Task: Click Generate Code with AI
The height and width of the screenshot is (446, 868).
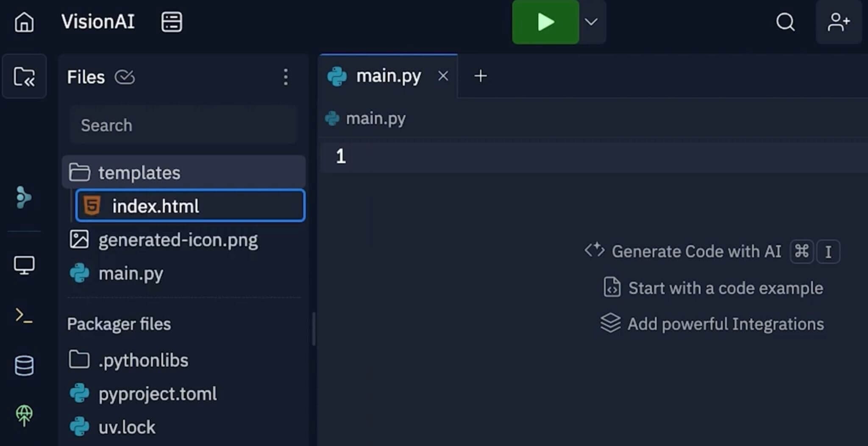Action: pos(696,251)
